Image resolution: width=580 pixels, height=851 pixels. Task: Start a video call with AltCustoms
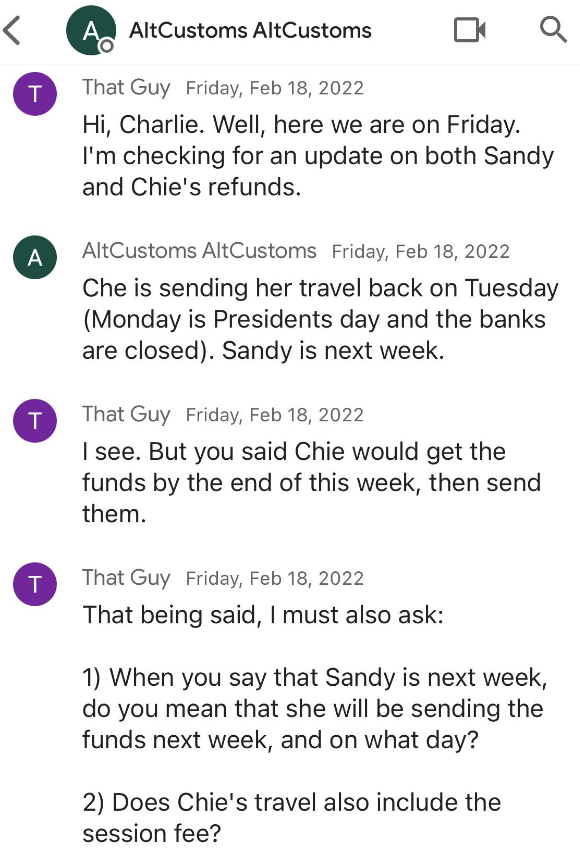469,30
